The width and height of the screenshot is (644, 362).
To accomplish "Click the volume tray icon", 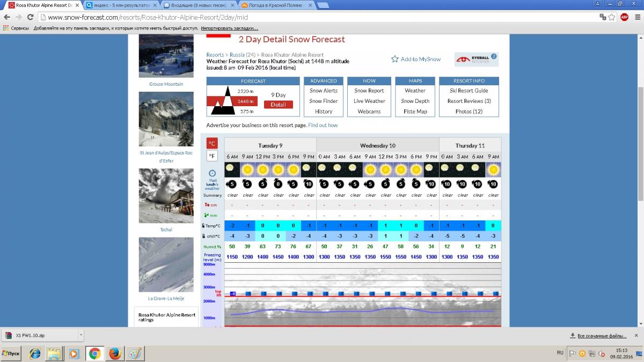I will tap(601, 353).
